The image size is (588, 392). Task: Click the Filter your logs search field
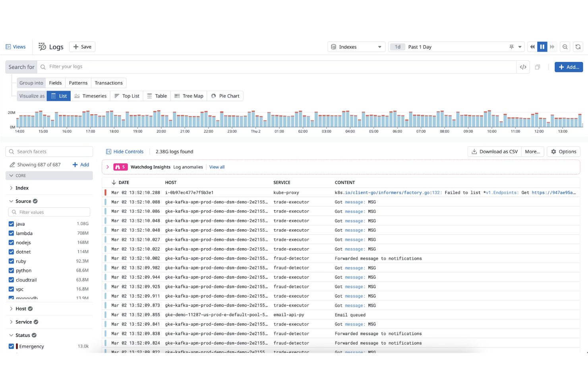coord(159,66)
